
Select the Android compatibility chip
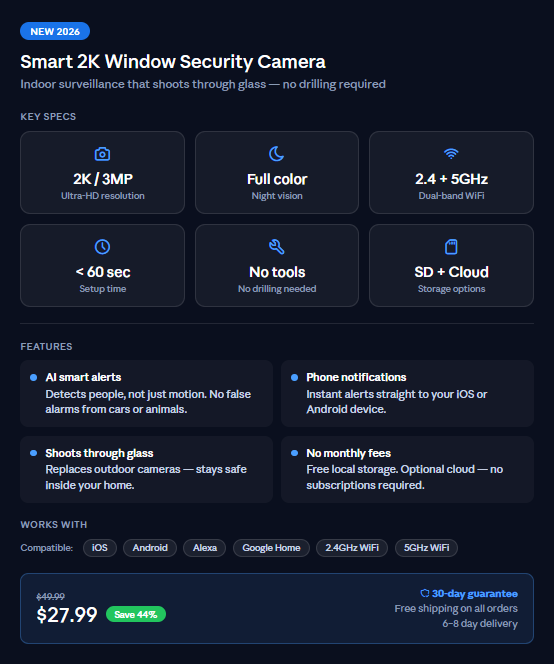(150, 548)
